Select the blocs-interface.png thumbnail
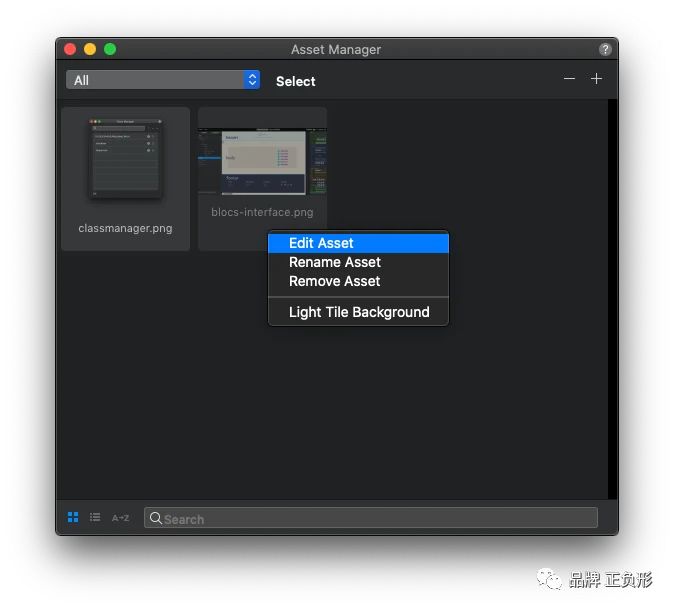This screenshot has width=674, height=609. 262,161
